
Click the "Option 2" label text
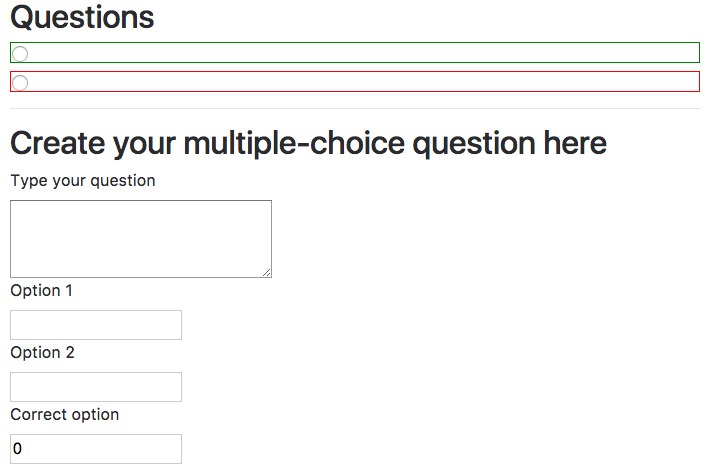point(42,353)
